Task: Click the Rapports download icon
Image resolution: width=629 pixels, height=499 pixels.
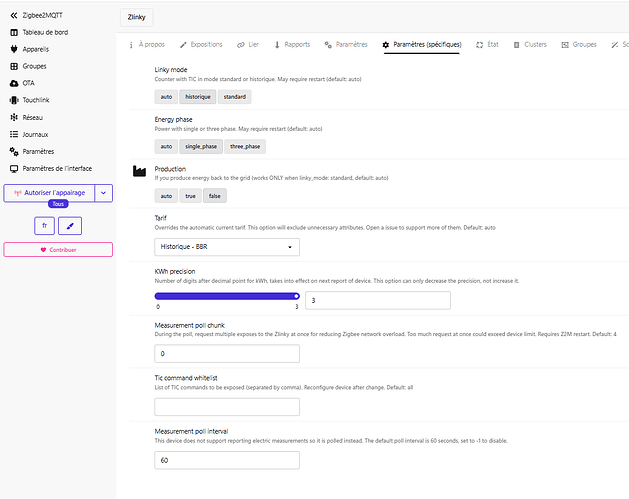Action: pos(277,45)
